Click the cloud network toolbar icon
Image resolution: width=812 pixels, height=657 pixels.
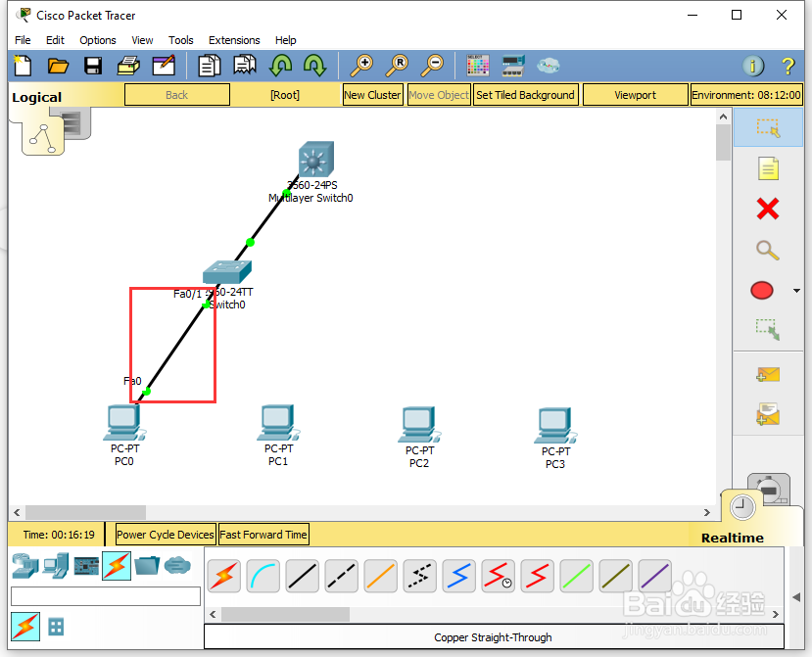click(x=548, y=66)
